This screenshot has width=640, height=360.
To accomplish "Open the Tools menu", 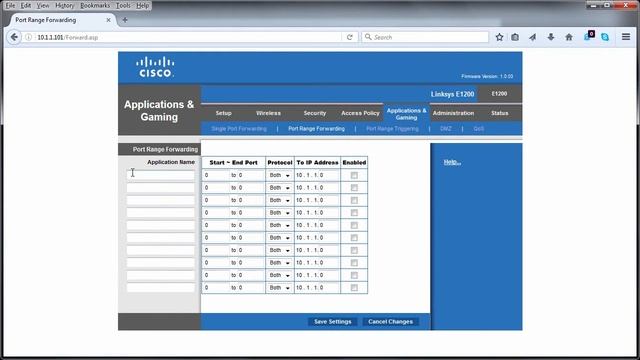I will (123, 6).
